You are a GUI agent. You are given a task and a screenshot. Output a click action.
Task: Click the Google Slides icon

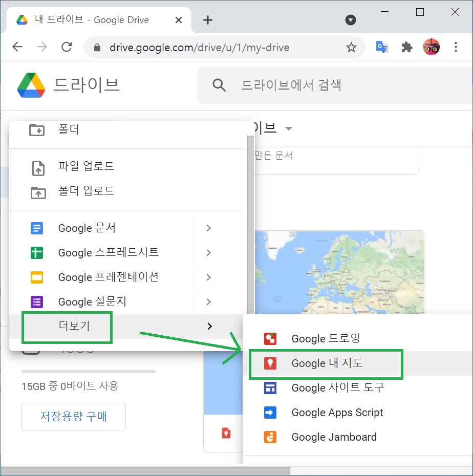pyautogui.click(x=37, y=277)
